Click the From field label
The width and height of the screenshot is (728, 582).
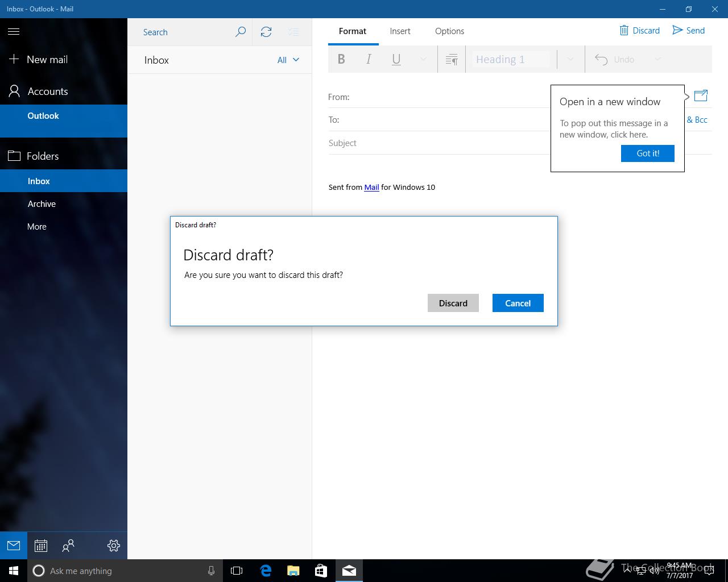click(x=339, y=97)
